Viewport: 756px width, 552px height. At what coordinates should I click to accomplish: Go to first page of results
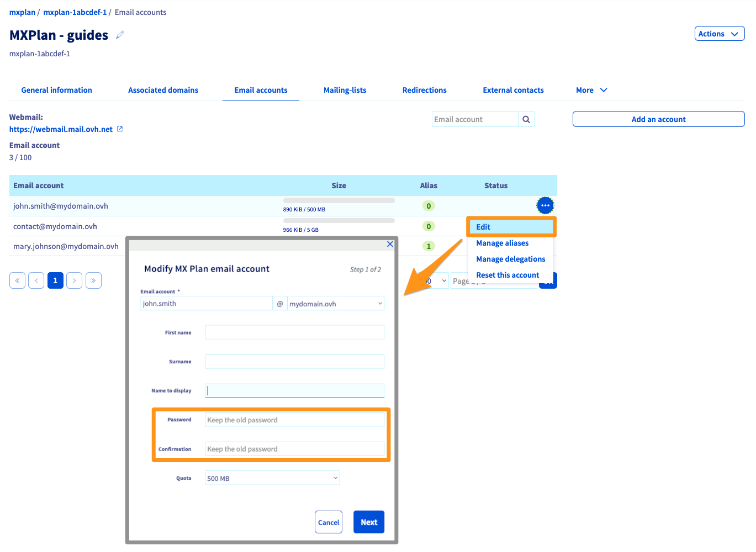coord(18,280)
